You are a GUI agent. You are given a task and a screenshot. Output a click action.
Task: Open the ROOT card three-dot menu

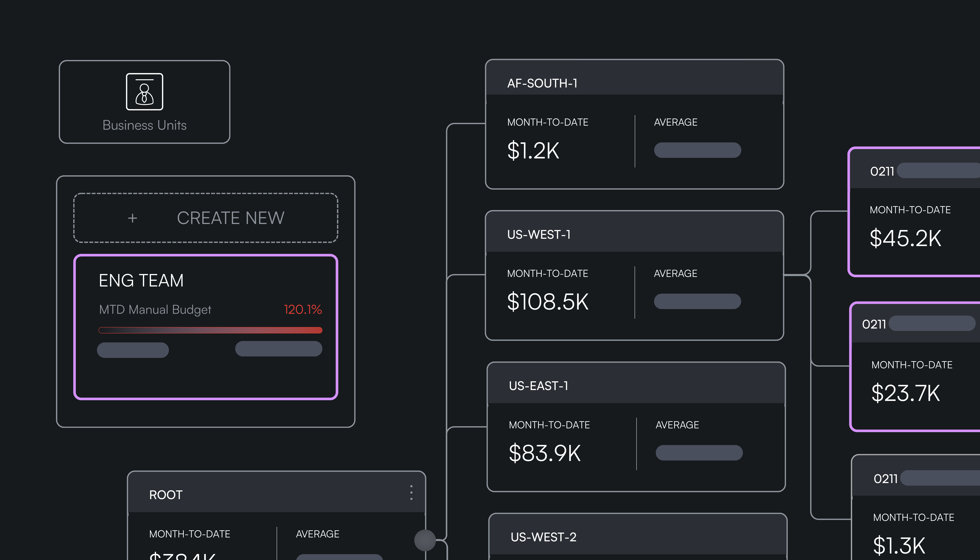[411, 492]
